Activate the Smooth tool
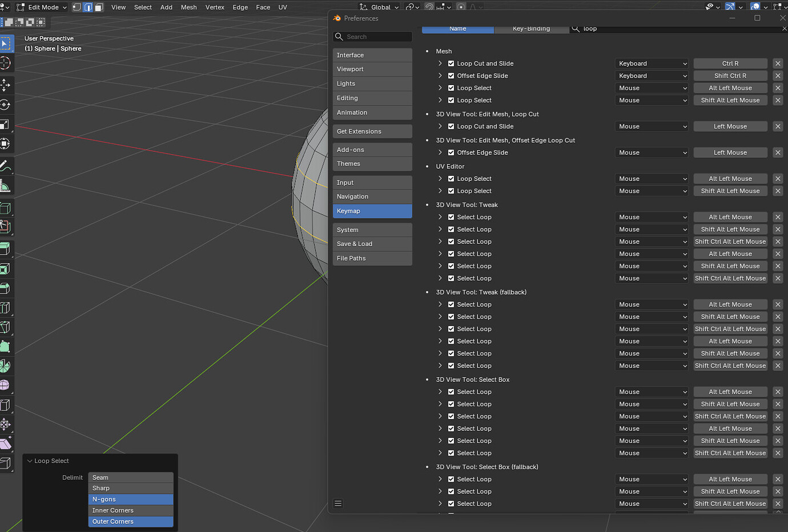 click(6, 385)
